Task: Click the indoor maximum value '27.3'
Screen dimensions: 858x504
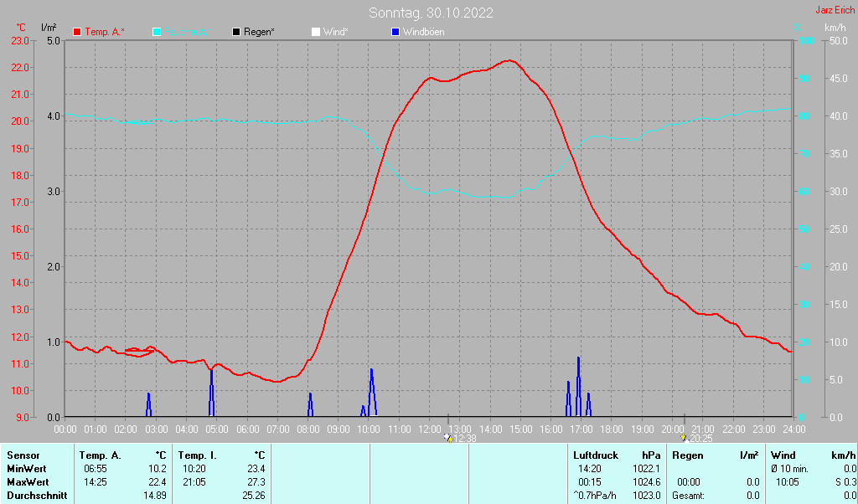Action: click(257, 483)
